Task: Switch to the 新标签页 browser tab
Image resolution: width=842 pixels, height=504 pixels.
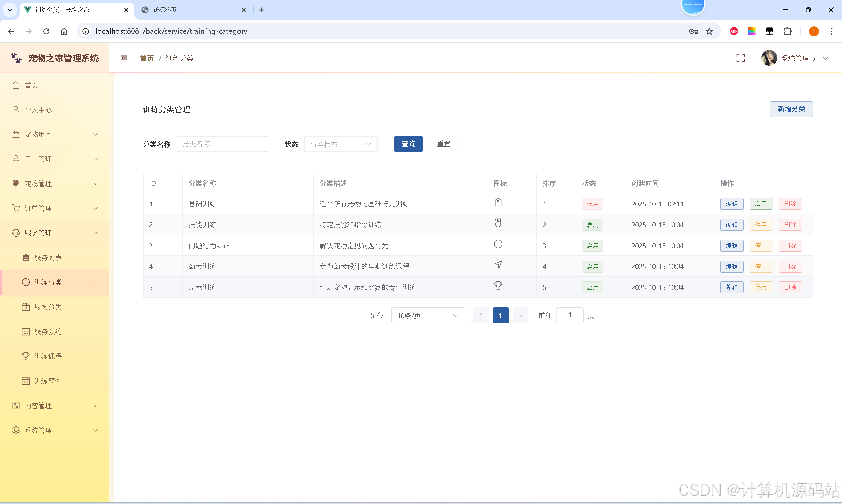Action: 194,10
